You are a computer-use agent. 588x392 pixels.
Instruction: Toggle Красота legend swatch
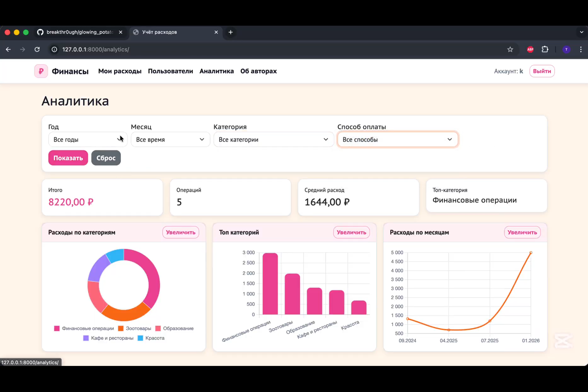point(141,338)
